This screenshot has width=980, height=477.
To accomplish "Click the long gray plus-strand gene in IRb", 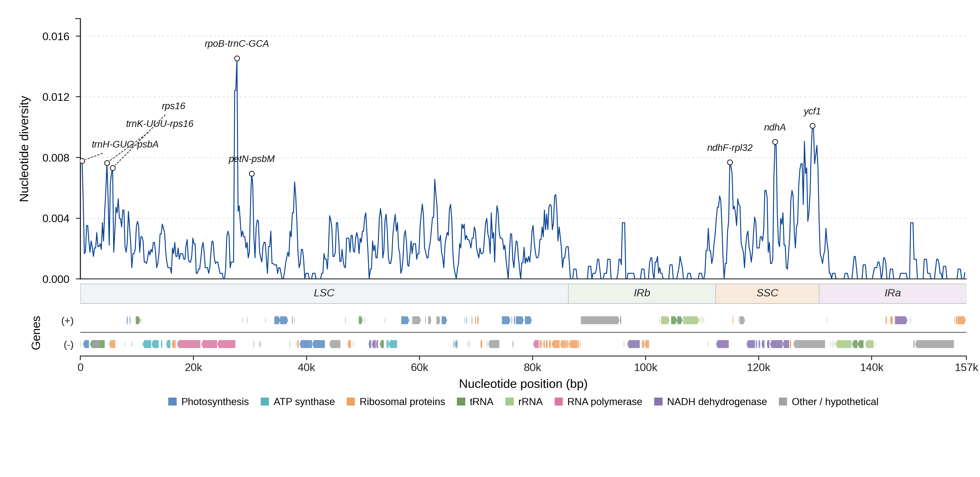I will (600, 321).
